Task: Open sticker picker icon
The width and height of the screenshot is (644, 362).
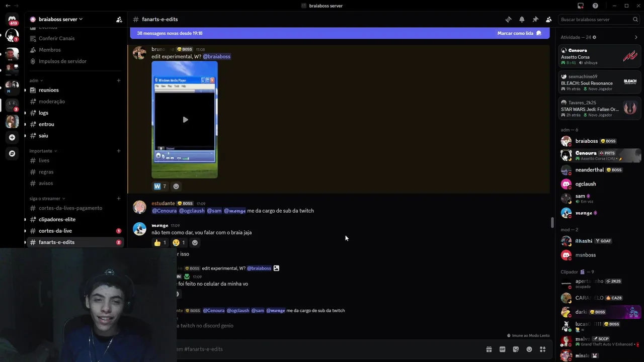Action: [x=516, y=349]
